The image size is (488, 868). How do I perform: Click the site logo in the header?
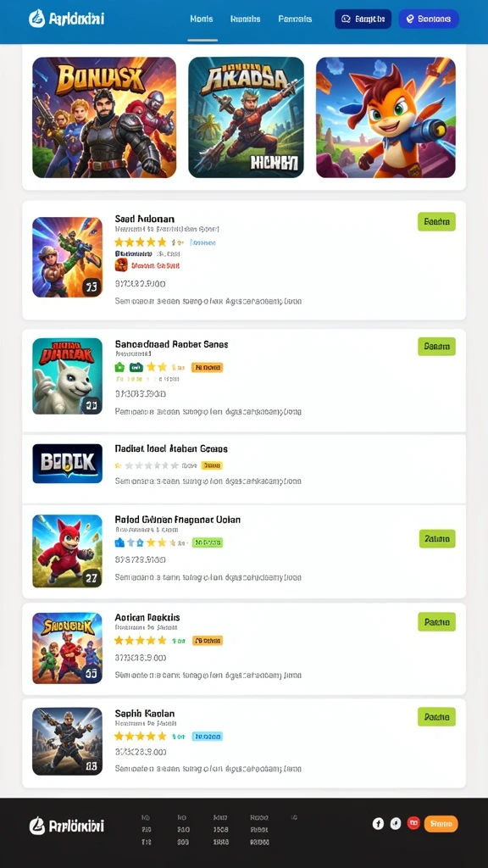(66, 19)
